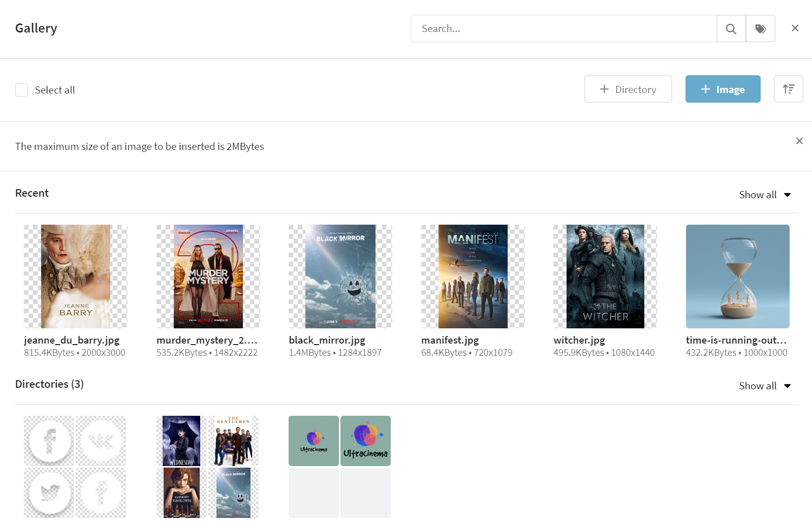Click the jeanne_du_barry.jpg file name
Screen dimensions: 812x522
[72, 340]
